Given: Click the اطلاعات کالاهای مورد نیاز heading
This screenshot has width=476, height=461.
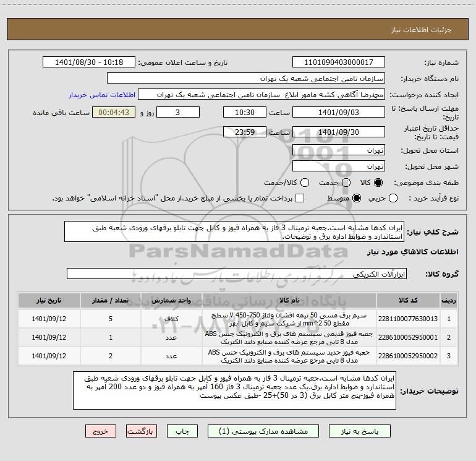Looking at the screenshot, I should [413, 252].
